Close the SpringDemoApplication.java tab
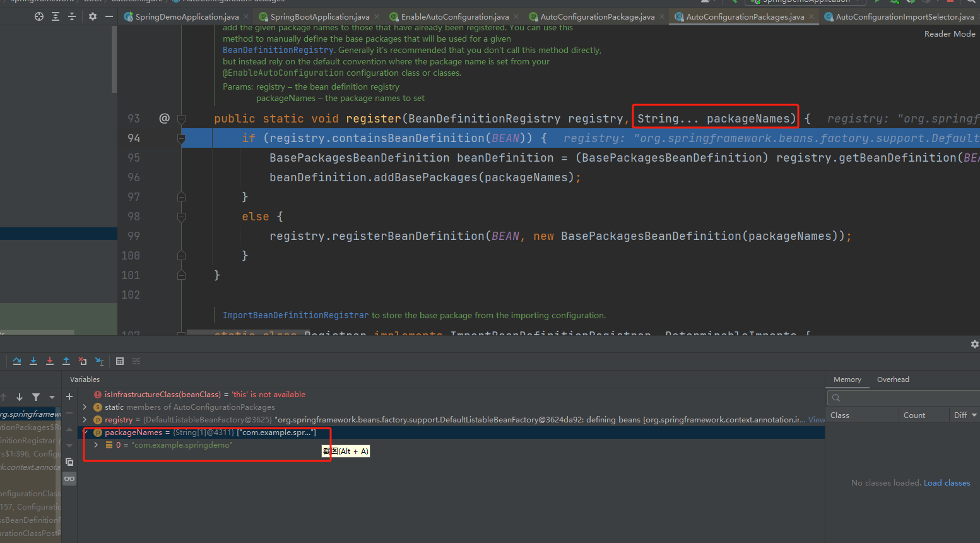 pos(246,17)
